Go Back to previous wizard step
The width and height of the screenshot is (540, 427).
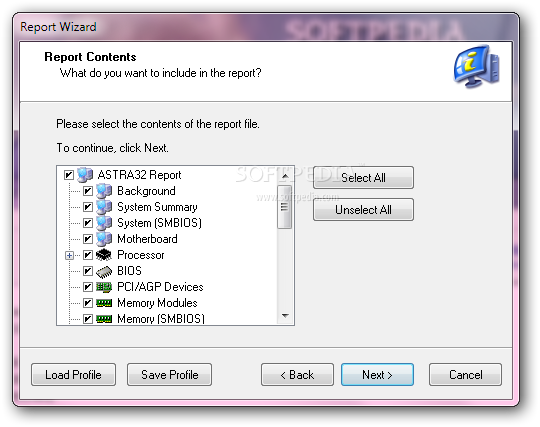pyautogui.click(x=297, y=375)
